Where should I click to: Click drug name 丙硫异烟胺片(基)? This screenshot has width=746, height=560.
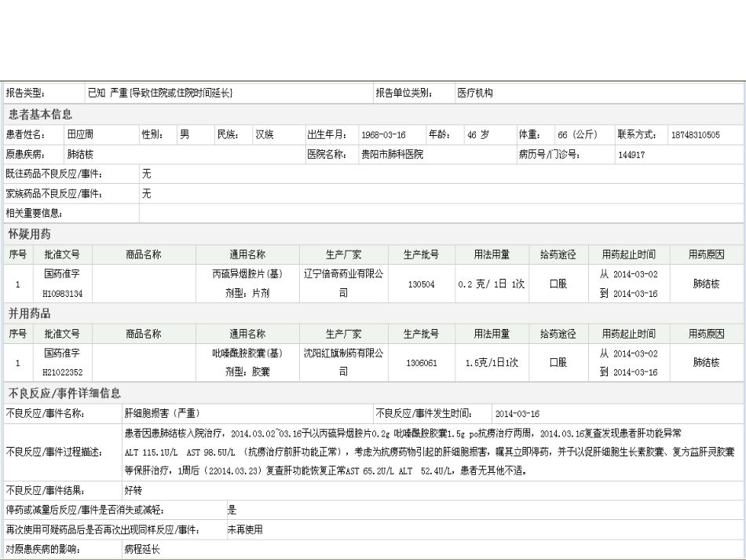[x=247, y=274]
